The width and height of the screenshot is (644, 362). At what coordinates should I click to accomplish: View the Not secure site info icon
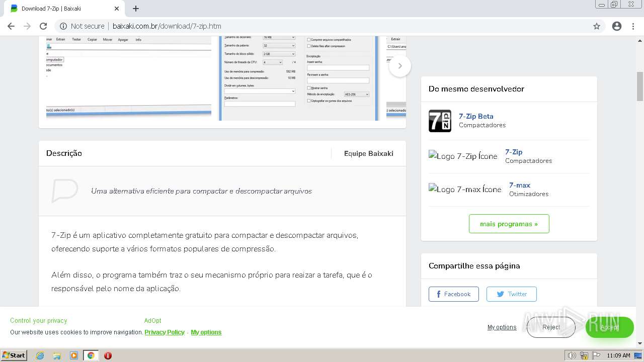point(63,26)
